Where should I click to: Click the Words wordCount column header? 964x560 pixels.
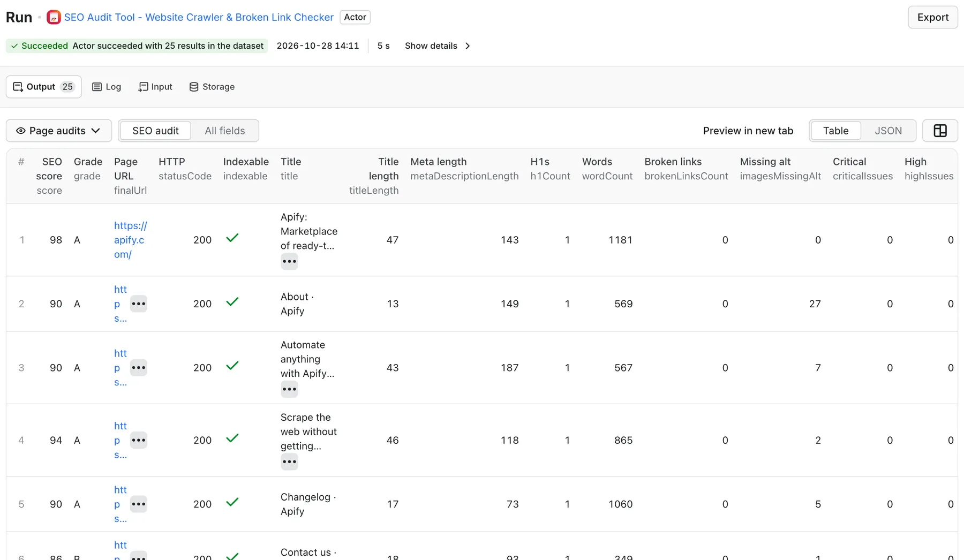coord(607,169)
